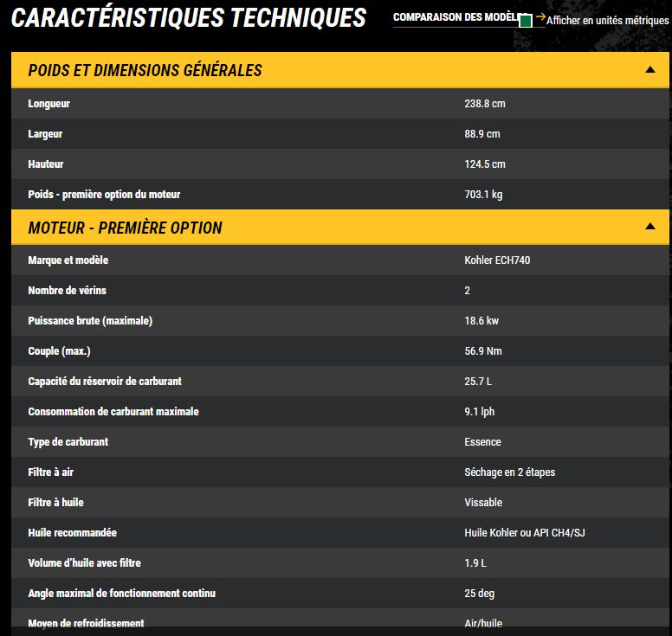Select the 703.1 kg weight value
Viewport: 672px width, 636px height.
(x=483, y=195)
